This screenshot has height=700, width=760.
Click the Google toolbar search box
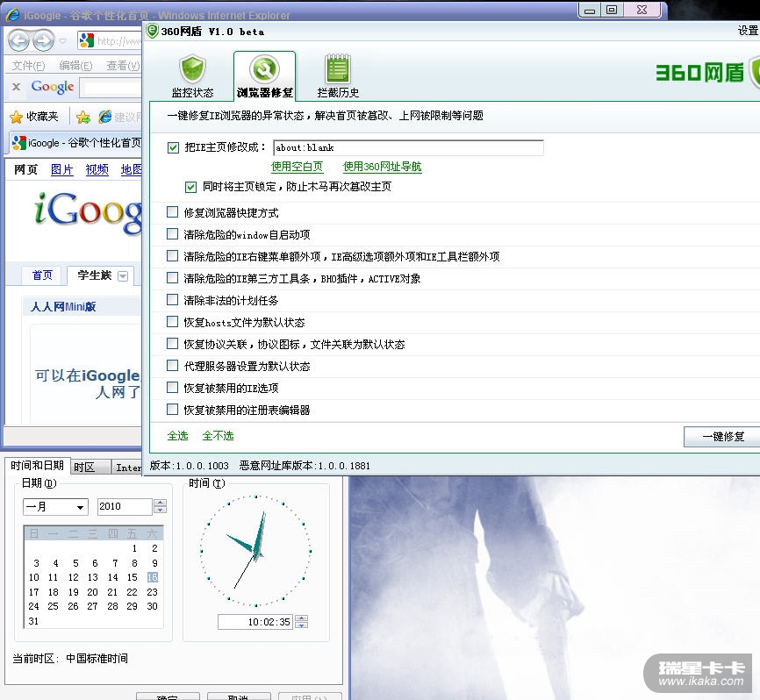pos(111,88)
